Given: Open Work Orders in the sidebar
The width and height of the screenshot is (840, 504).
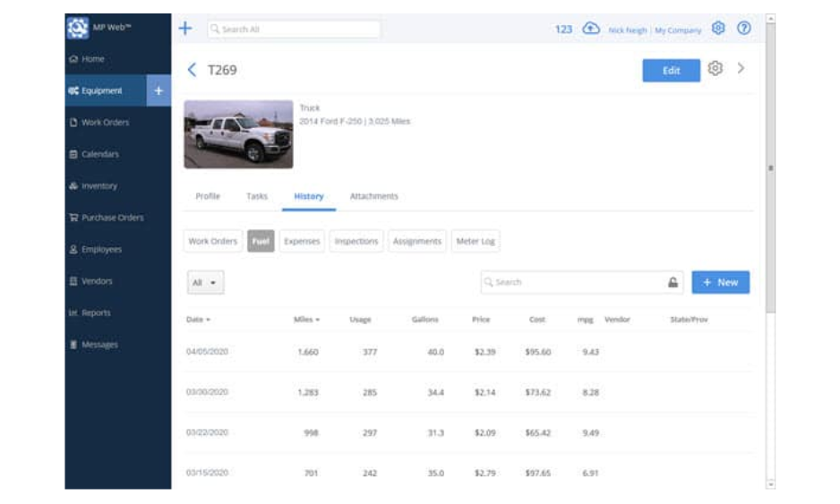Looking at the screenshot, I should (x=105, y=123).
